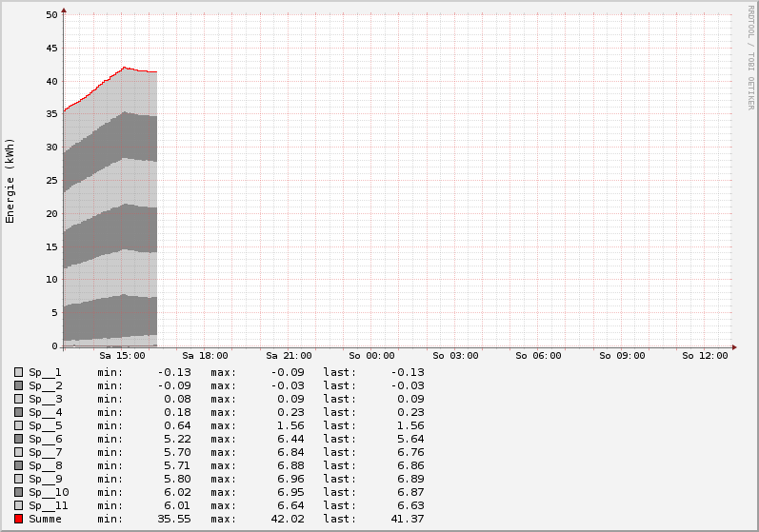Click the Sp__1 legend color box
The width and height of the screenshot is (759, 532).
[18, 372]
